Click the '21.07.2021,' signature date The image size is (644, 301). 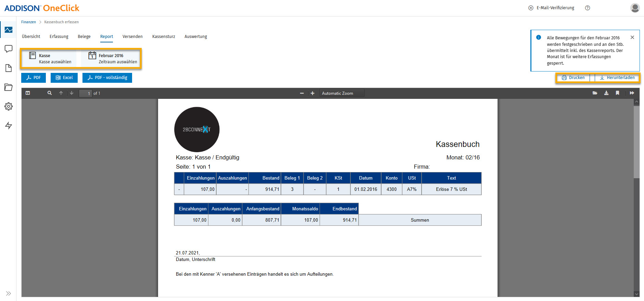(x=188, y=253)
